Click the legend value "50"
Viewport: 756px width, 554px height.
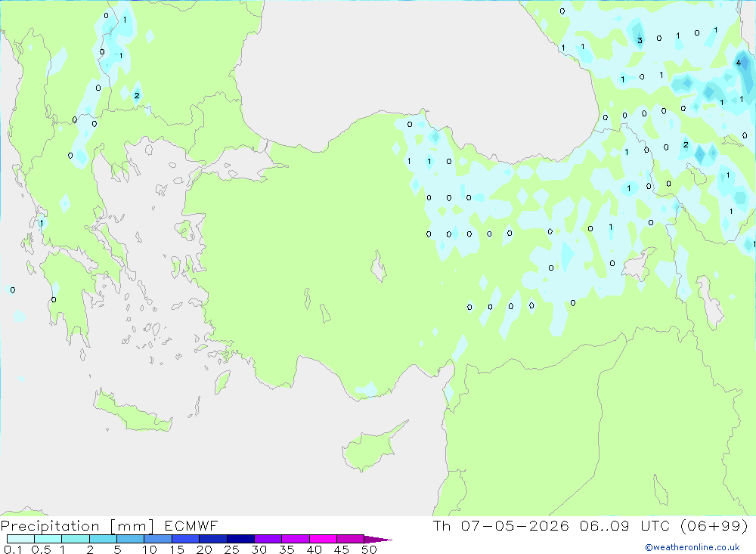[x=369, y=549]
